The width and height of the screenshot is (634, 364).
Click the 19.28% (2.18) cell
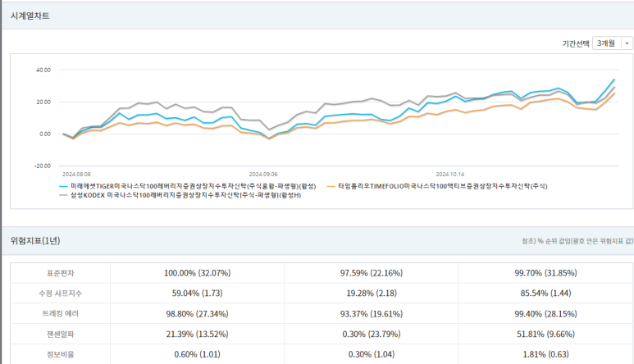pyautogui.click(x=372, y=293)
